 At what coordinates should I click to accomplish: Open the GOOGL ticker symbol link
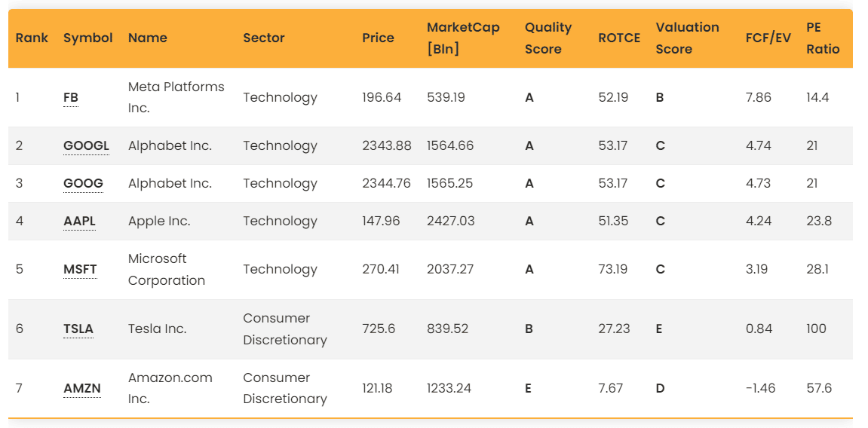tap(87, 146)
